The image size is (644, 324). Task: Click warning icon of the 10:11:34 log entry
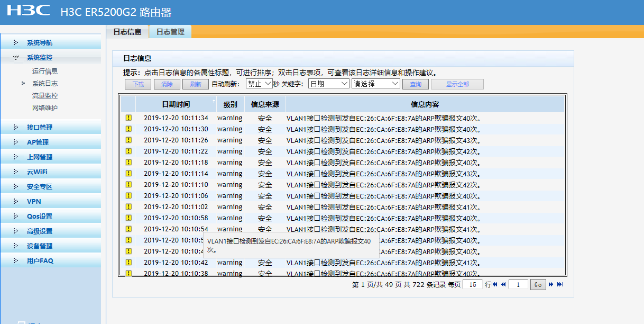click(x=128, y=118)
